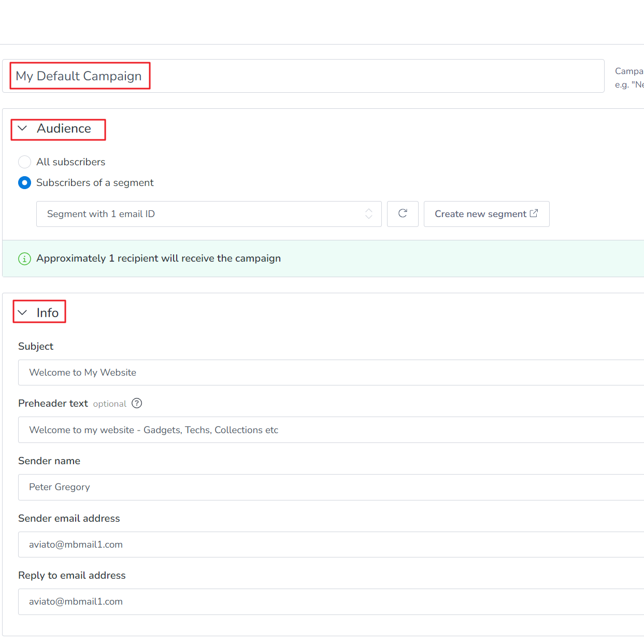The width and height of the screenshot is (644, 644).
Task: Click the Sender email address input field
Action: pyautogui.click(x=331, y=545)
